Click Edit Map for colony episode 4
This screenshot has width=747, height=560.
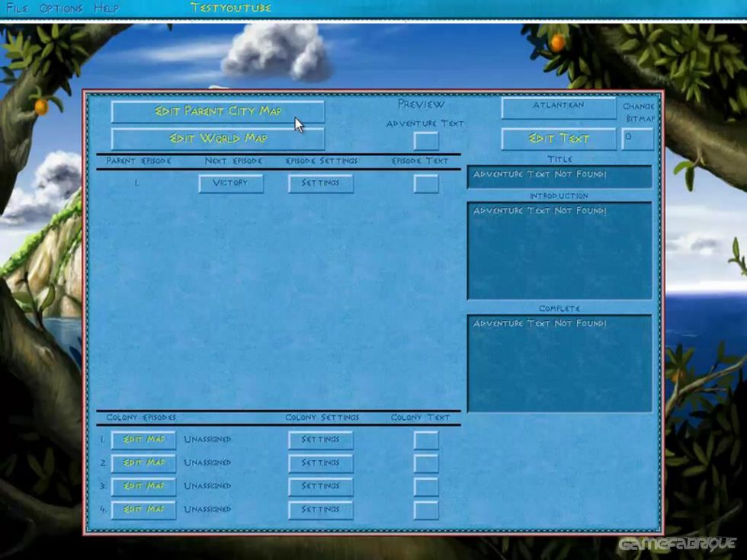(x=143, y=510)
